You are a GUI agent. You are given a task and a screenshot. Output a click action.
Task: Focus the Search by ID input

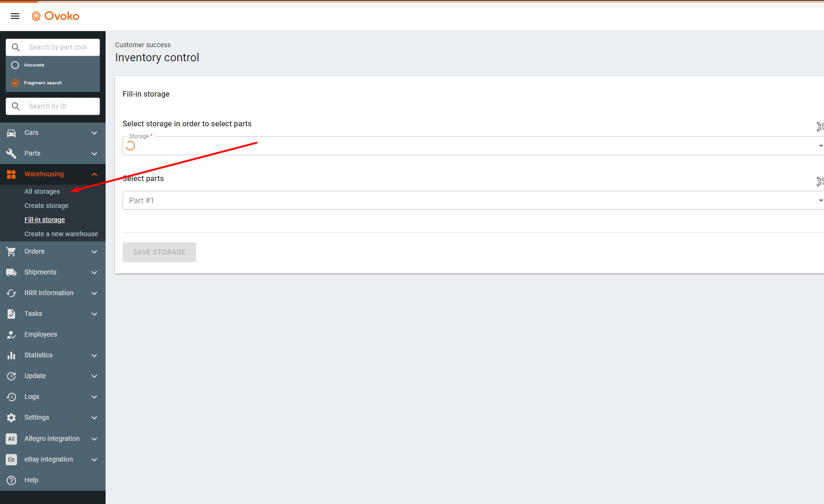pos(58,106)
